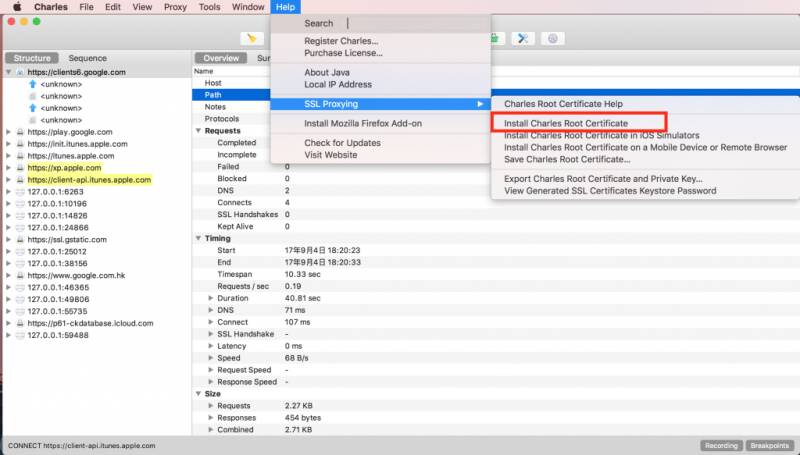This screenshot has height=455, width=800.
Task: Toggle the Breakpoints button in status bar
Action: pyautogui.click(x=770, y=445)
